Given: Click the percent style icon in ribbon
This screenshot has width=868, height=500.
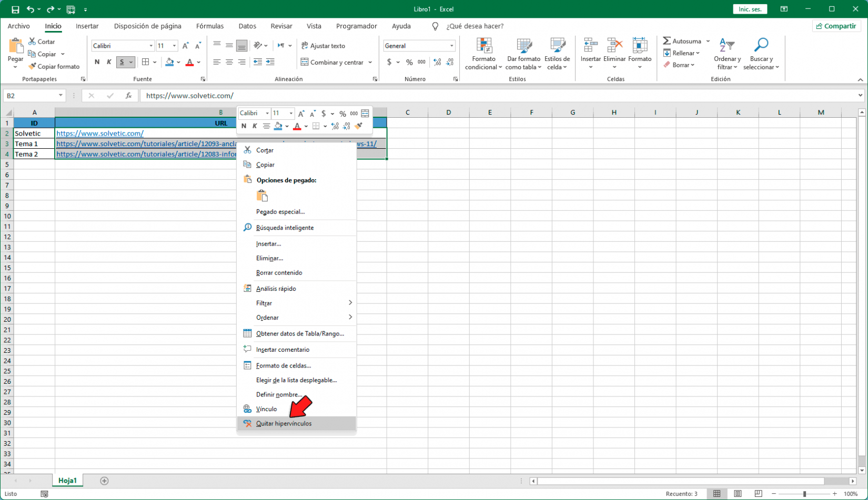Looking at the screenshot, I should coord(409,62).
